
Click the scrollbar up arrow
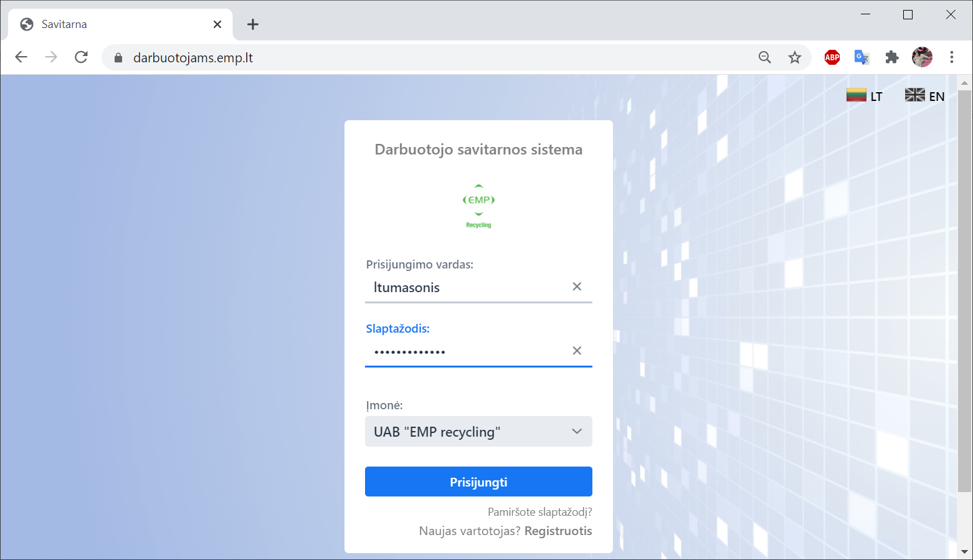(964, 82)
